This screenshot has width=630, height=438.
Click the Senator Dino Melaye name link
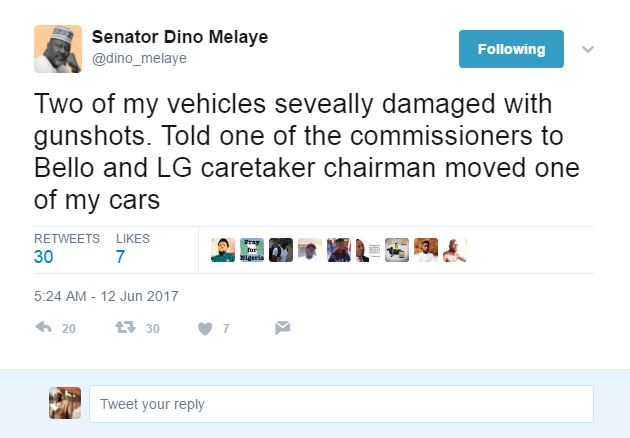tap(180, 37)
